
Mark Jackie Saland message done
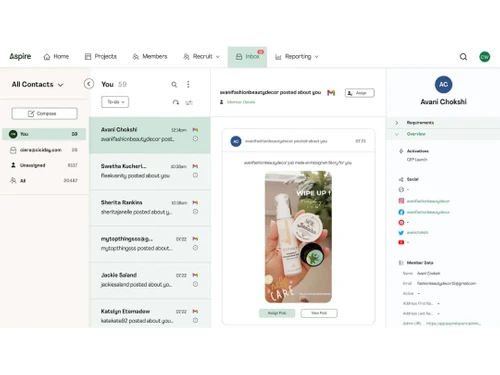[196, 284]
